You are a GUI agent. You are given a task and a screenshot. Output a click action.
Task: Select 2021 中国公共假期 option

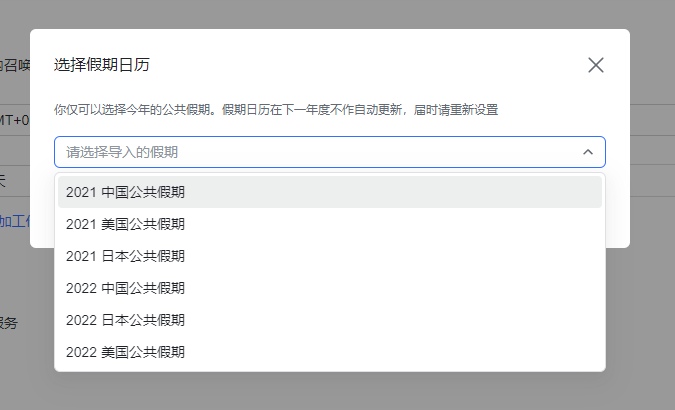[125, 192]
